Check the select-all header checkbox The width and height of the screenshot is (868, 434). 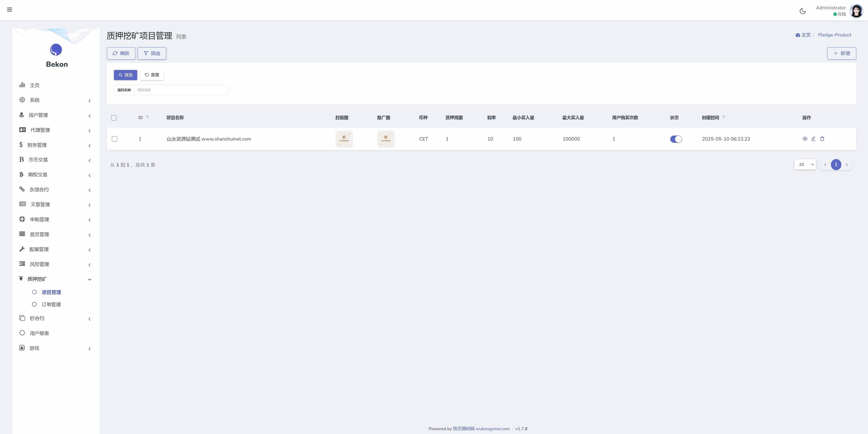(114, 118)
